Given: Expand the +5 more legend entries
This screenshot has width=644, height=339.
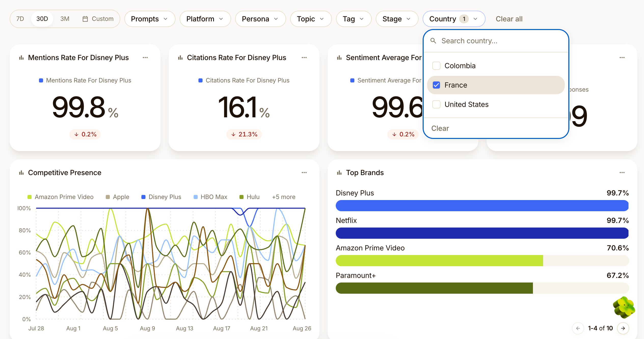Looking at the screenshot, I should pyautogui.click(x=284, y=197).
